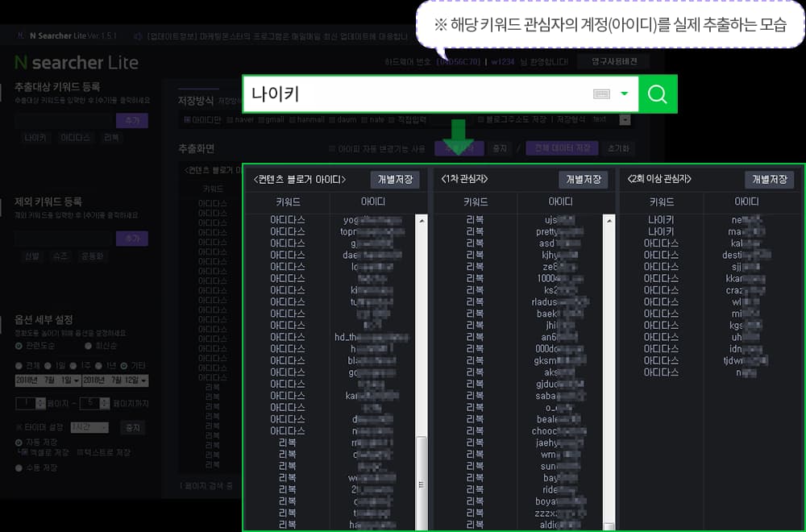This screenshot has width=806, height=532.
Task: Click the 키워드 column header under 2회 이상 관심자
Action: pos(661,202)
